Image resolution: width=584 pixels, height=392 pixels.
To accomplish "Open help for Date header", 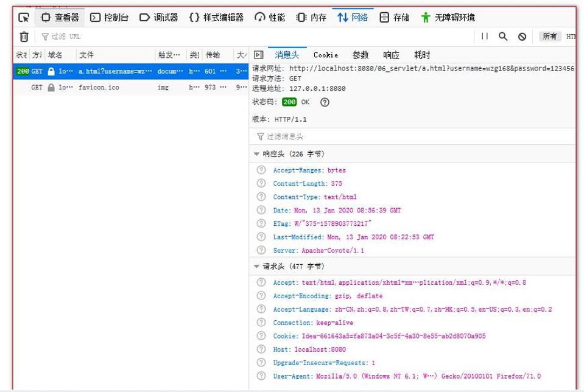I will click(x=261, y=211).
